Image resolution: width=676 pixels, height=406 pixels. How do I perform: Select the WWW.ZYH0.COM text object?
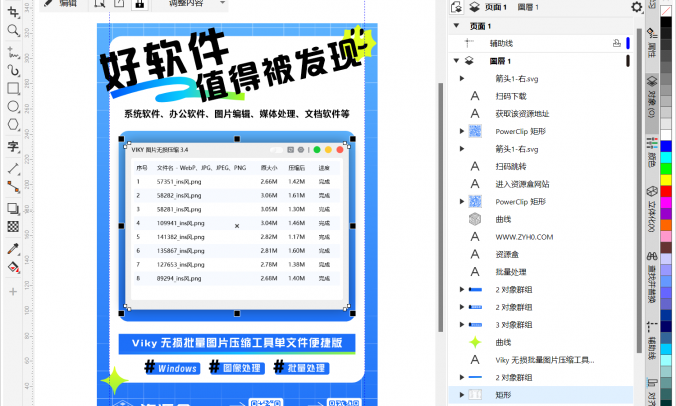[524, 237]
